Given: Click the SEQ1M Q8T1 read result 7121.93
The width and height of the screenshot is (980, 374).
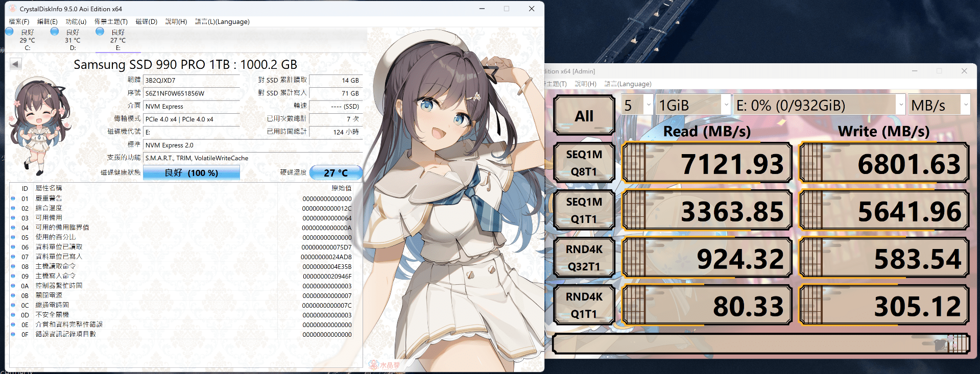Looking at the screenshot, I should 707,163.
